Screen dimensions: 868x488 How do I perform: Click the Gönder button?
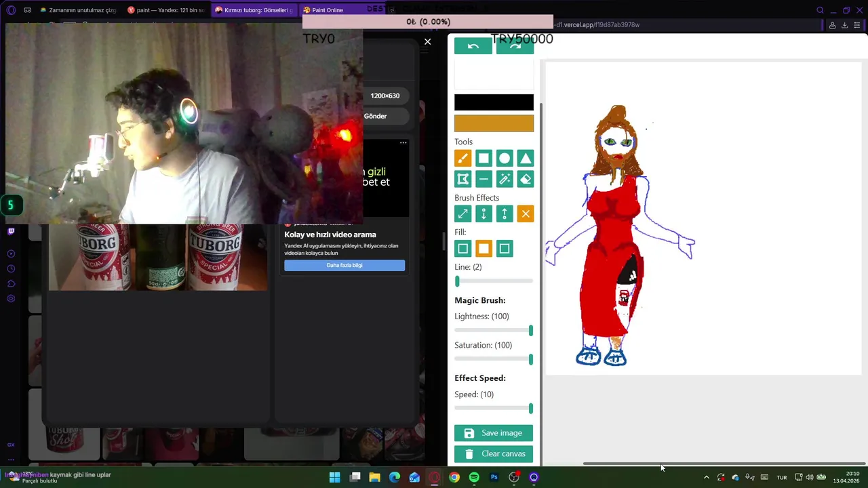(375, 116)
